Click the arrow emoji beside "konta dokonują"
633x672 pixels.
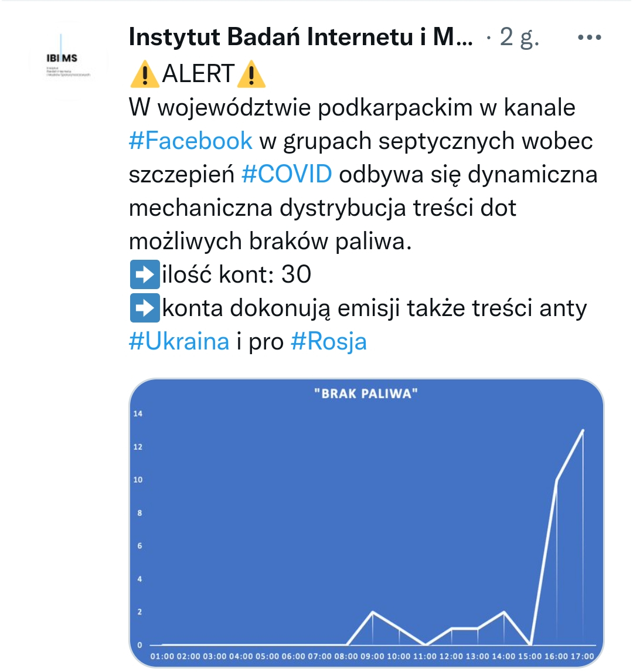click(144, 308)
